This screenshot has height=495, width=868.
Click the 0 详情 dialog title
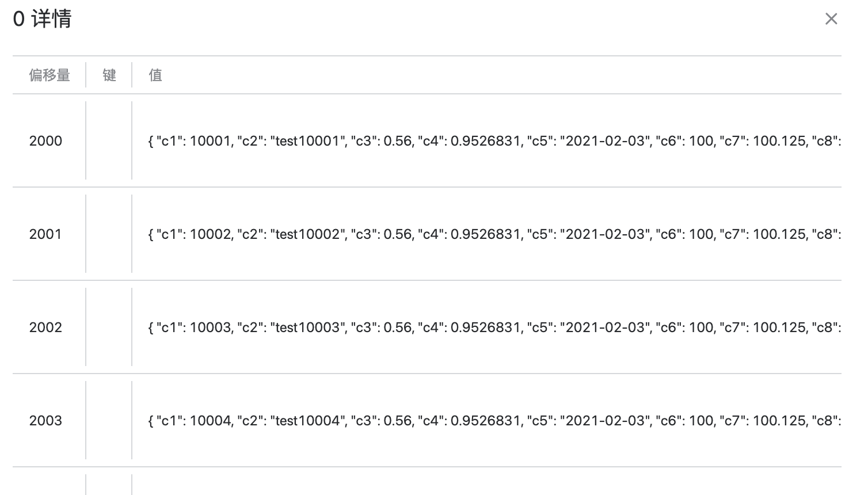[x=43, y=18]
